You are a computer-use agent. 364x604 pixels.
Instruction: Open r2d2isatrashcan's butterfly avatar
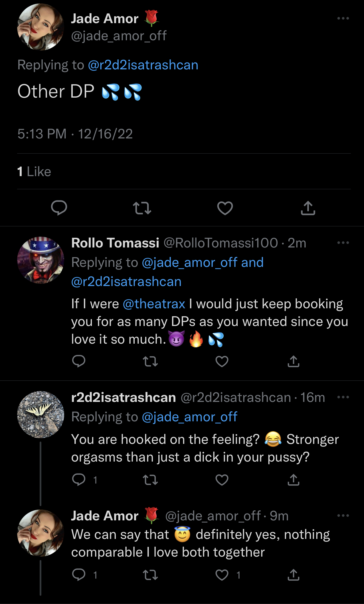[41, 414]
